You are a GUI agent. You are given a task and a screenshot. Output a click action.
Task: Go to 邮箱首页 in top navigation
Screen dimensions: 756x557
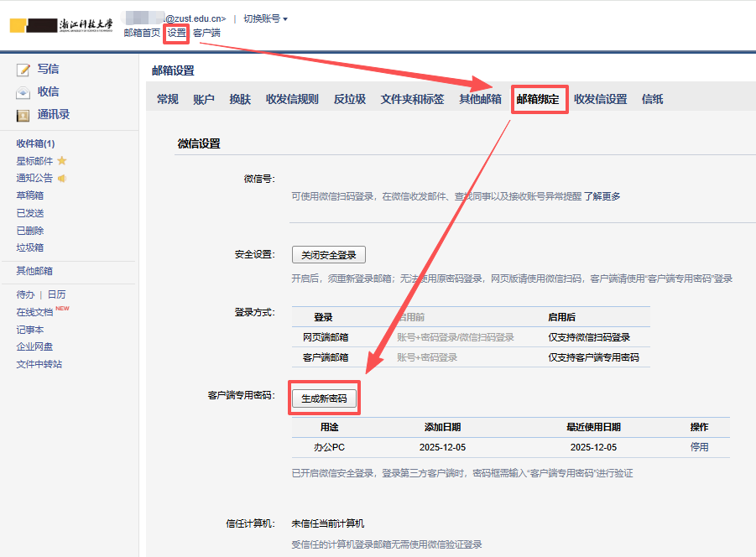[142, 33]
